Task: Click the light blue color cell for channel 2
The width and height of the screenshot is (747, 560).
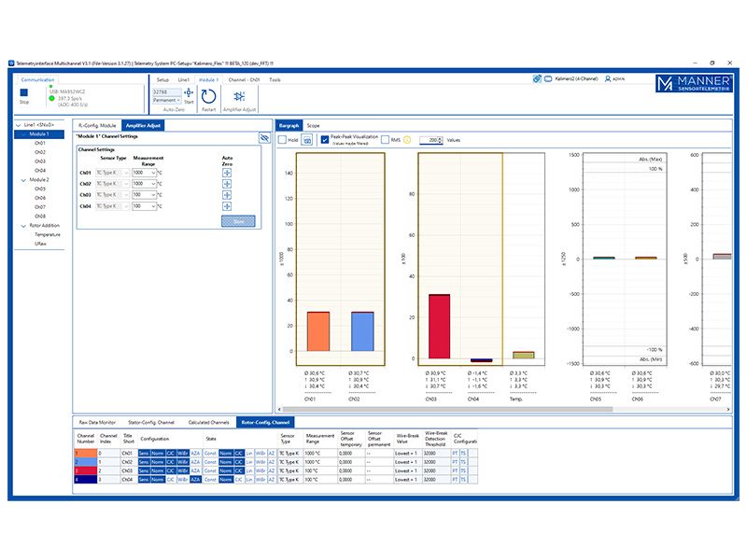Action: (x=86, y=462)
